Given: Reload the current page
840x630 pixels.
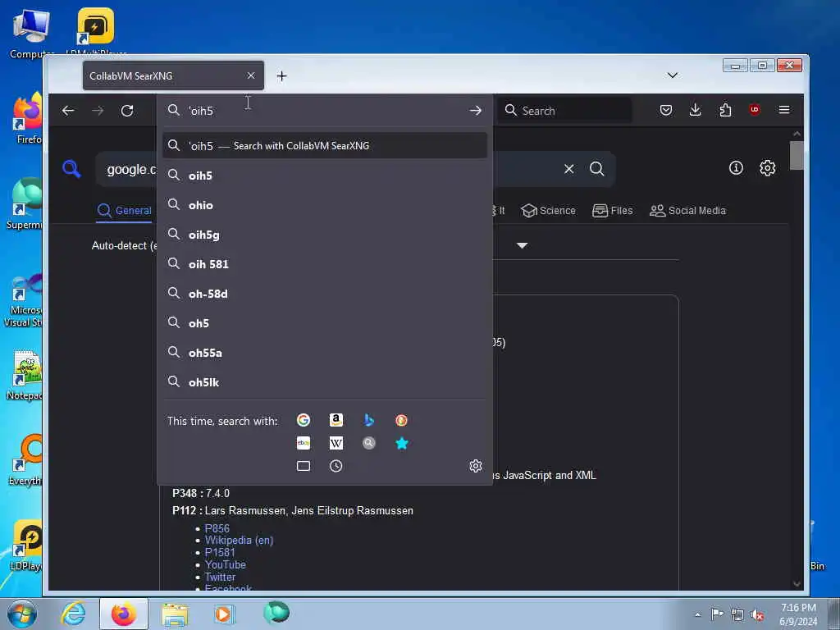Looking at the screenshot, I should pos(127,111).
